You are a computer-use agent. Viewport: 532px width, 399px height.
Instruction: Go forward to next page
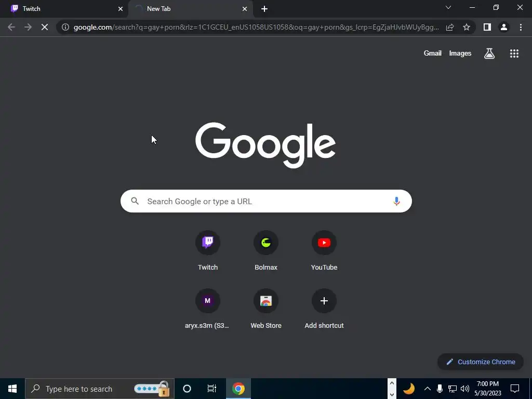28,27
